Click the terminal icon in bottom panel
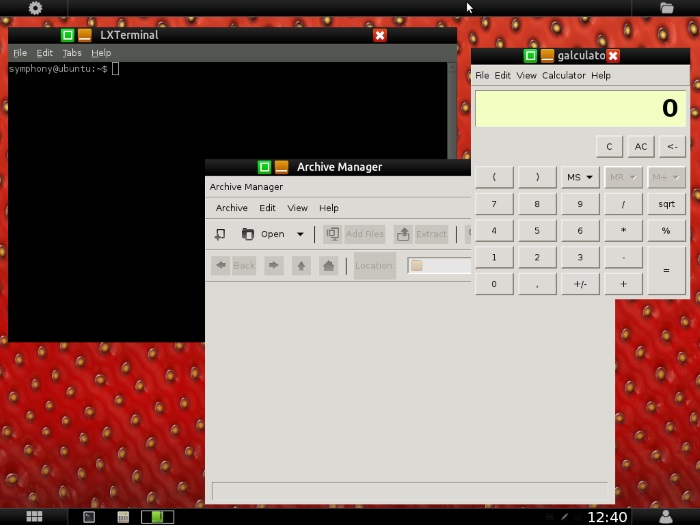The width and height of the screenshot is (700, 525). 89,517
